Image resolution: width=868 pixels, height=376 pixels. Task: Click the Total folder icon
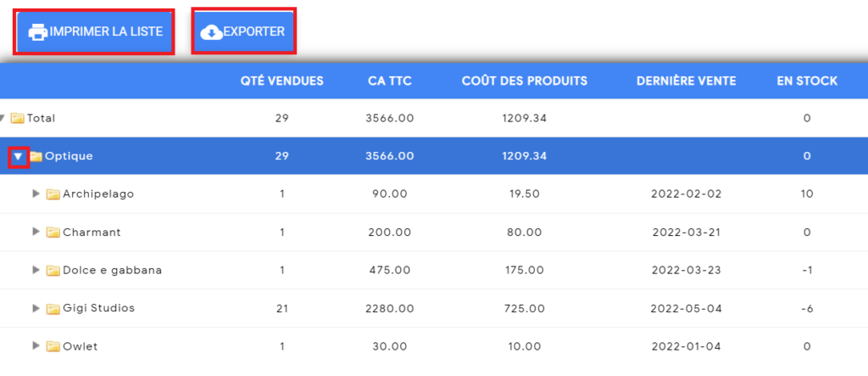point(18,118)
